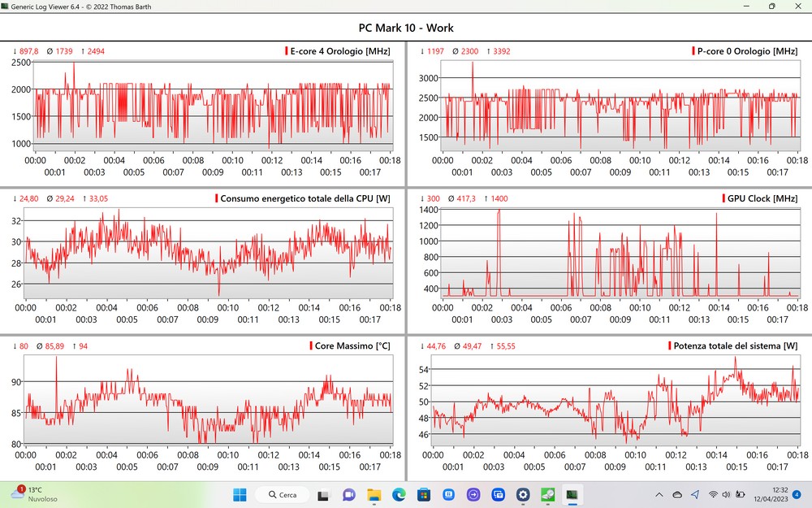This screenshot has width=812, height=508.
Task: Open Settings gear icon in taskbar
Action: tap(523, 494)
